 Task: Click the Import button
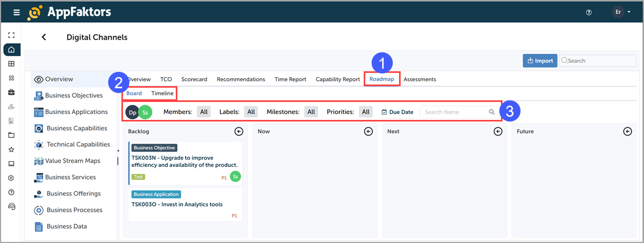(539, 61)
